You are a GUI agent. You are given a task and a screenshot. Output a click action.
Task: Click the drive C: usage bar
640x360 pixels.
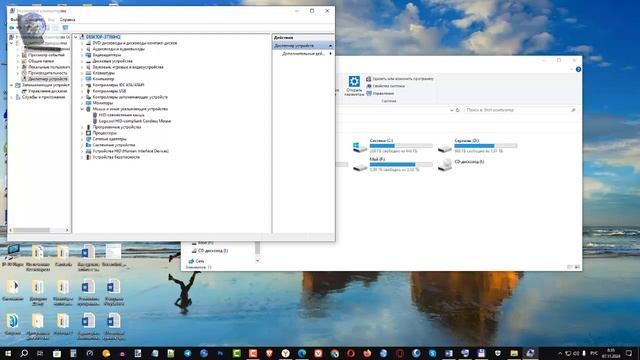[x=401, y=146]
